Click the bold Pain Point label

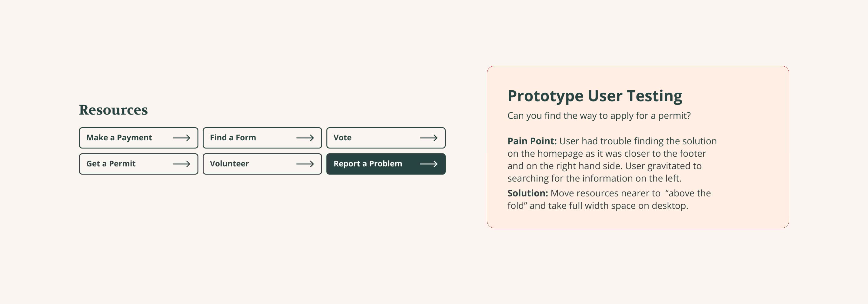[532, 141]
